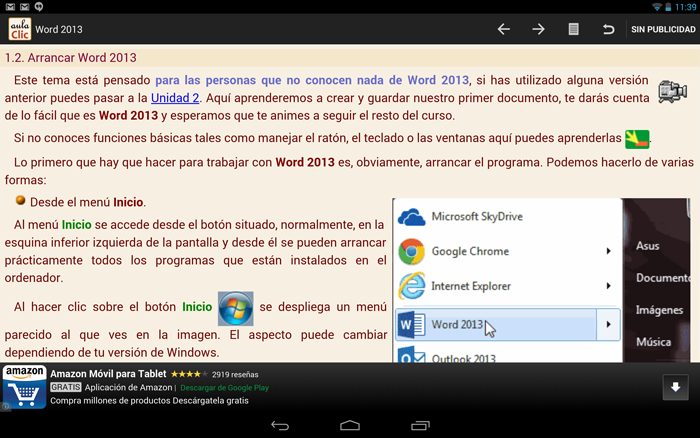Tap the Android back navigation button
Screen dimensions: 700x438
point(280,426)
